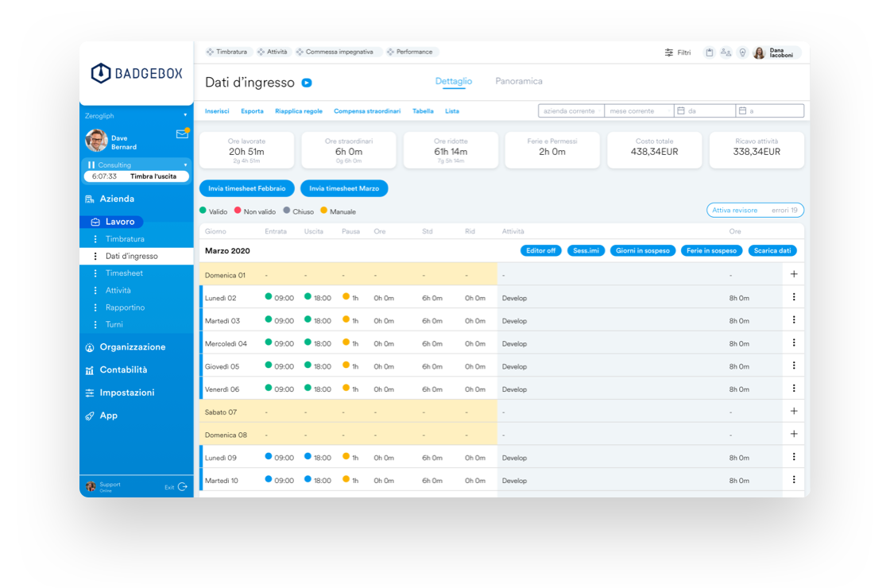890x588 pixels.
Task: Click the Exit logout icon
Action: 183,486
